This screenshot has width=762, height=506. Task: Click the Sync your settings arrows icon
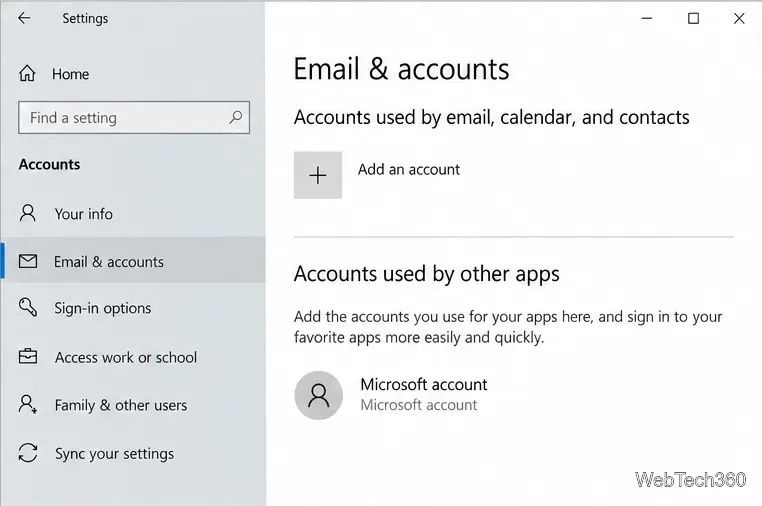[x=28, y=453]
